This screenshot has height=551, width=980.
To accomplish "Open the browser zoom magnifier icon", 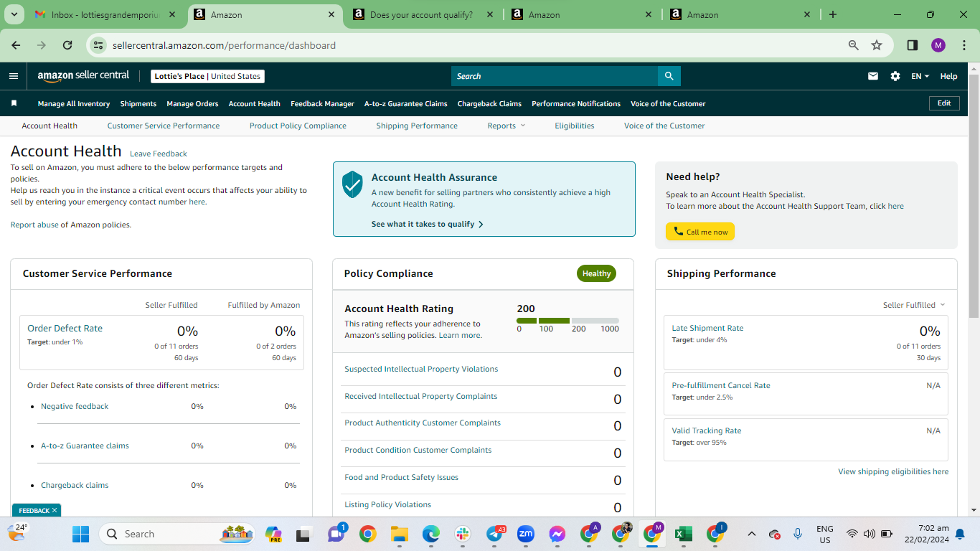I will [854, 45].
